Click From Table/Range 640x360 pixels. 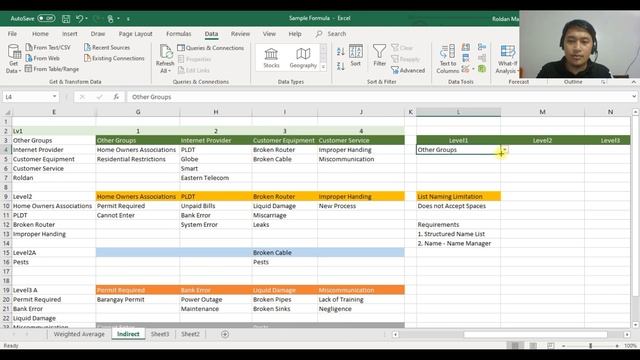(x=52, y=69)
